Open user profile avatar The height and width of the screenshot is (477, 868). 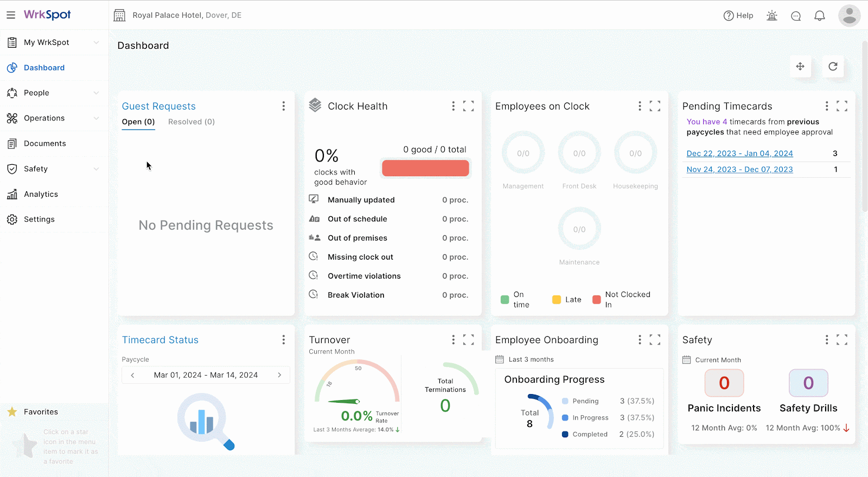pyautogui.click(x=849, y=16)
